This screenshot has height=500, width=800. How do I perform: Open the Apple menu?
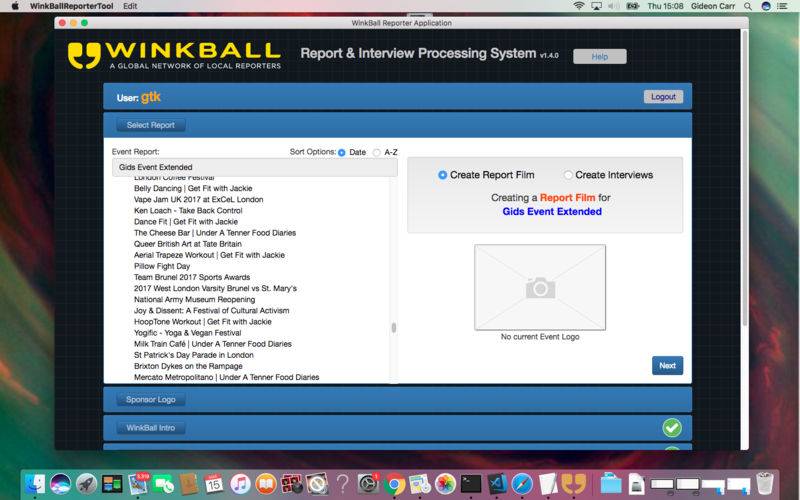pos(15,6)
